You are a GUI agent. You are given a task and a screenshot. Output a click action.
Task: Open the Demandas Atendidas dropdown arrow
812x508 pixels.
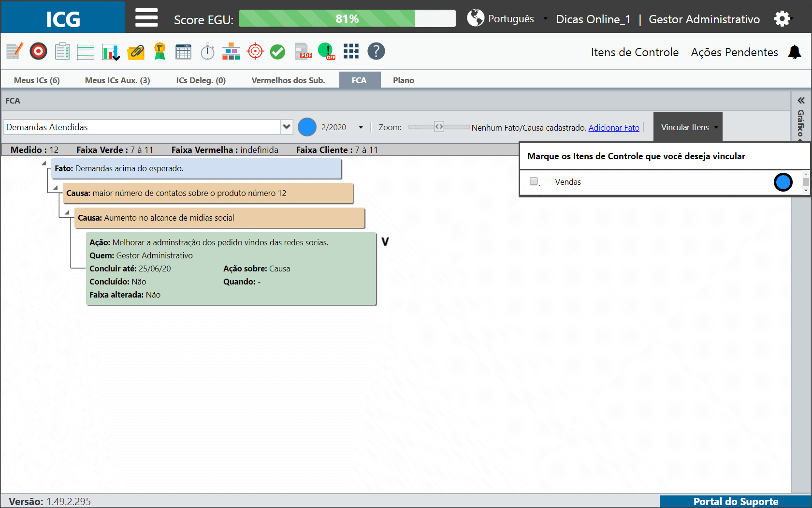(x=287, y=127)
